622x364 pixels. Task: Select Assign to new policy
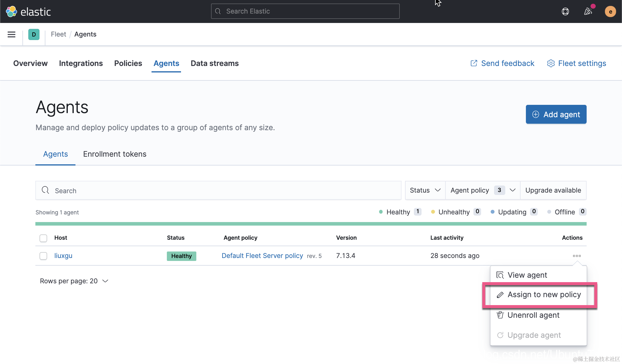tap(544, 294)
